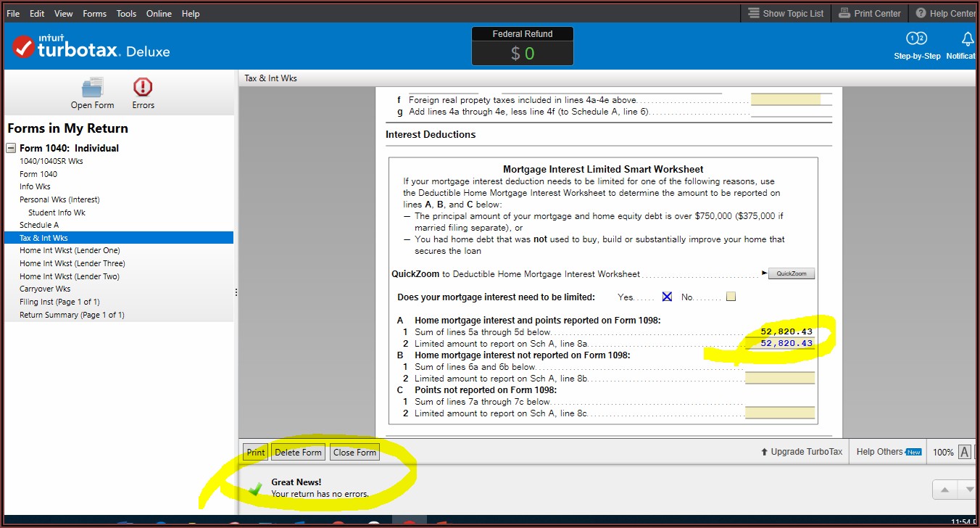Open the Tools menu
This screenshot has width=980, height=528.
[126, 13]
